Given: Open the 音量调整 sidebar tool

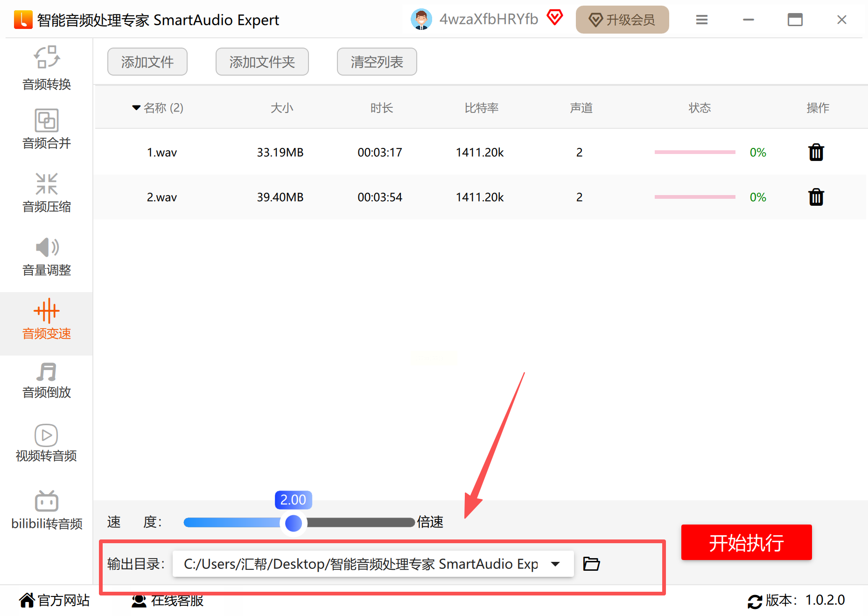Looking at the screenshot, I should pyautogui.click(x=47, y=256).
